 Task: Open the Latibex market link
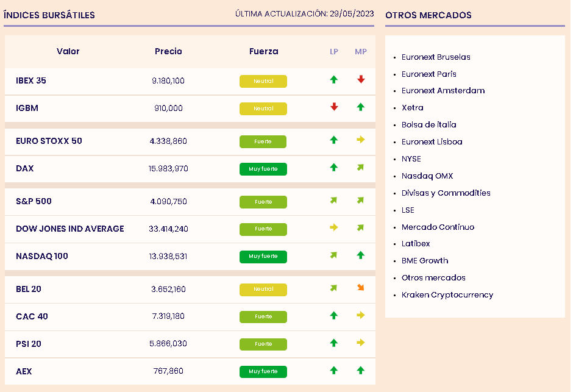tap(416, 244)
